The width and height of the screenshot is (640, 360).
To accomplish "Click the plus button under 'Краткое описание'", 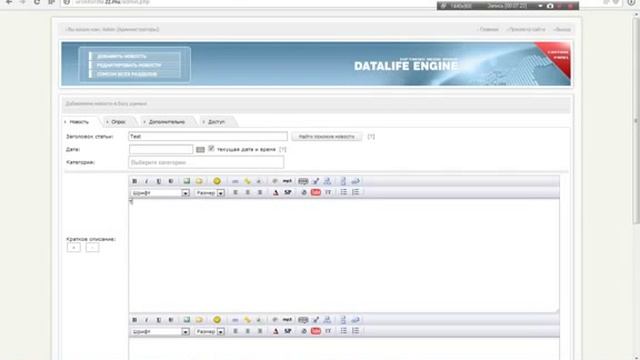I will pos(74,247).
